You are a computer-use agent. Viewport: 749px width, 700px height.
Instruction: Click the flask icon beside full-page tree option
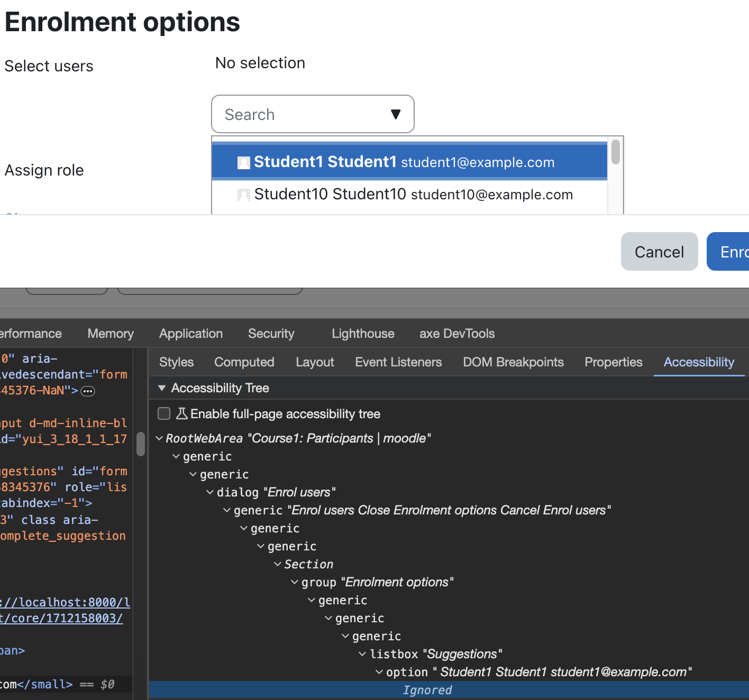(x=181, y=413)
